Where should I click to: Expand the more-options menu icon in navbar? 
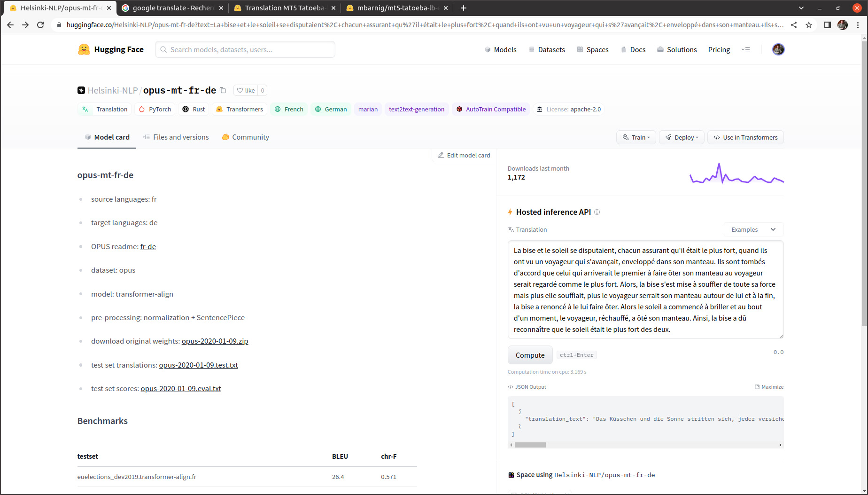click(x=746, y=49)
